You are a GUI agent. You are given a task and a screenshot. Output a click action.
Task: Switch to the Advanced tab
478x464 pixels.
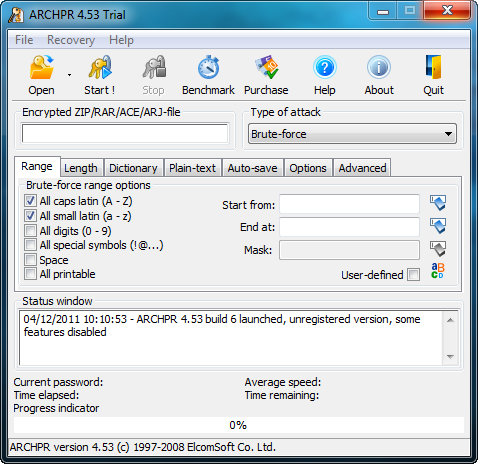(x=363, y=168)
